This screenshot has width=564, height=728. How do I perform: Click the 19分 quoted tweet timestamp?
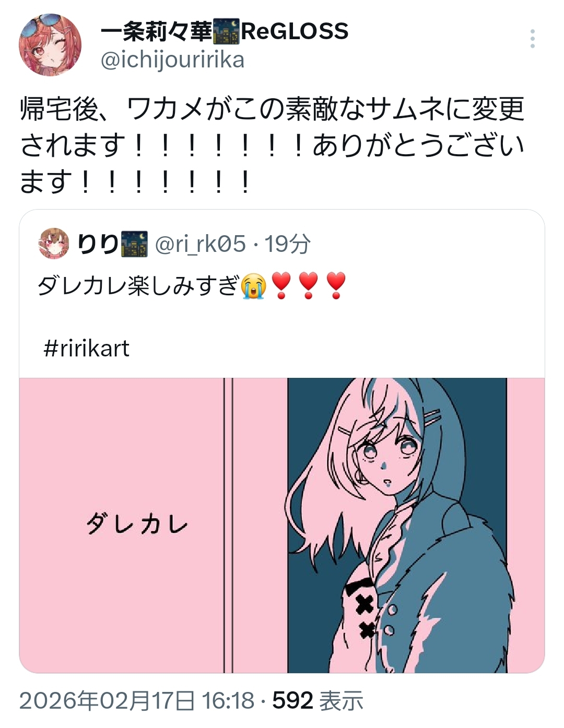pyautogui.click(x=287, y=244)
